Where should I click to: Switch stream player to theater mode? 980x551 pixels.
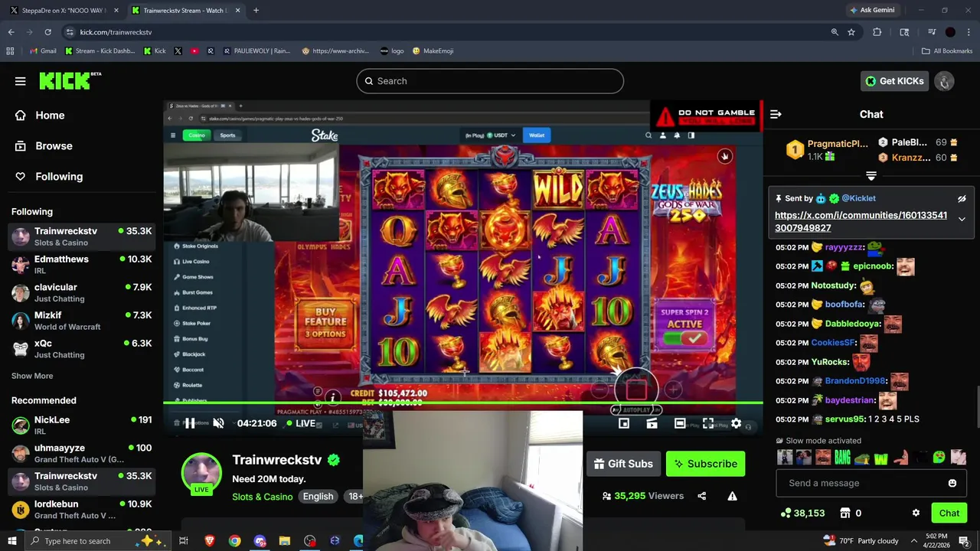pyautogui.click(x=680, y=423)
